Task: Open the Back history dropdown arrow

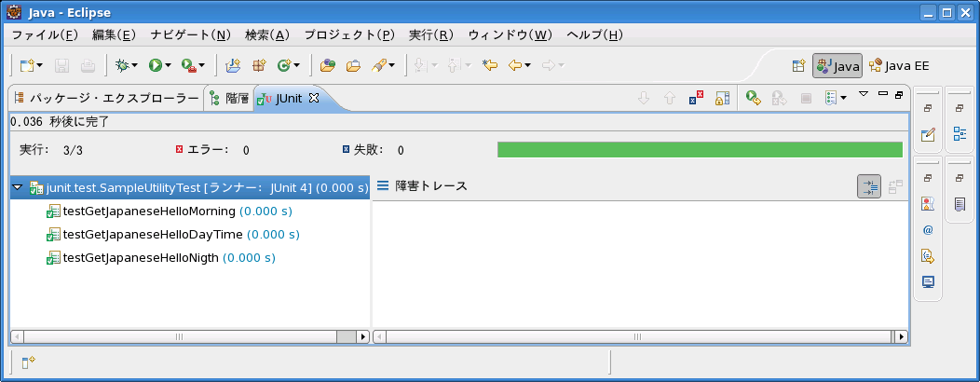Action: 528,65
